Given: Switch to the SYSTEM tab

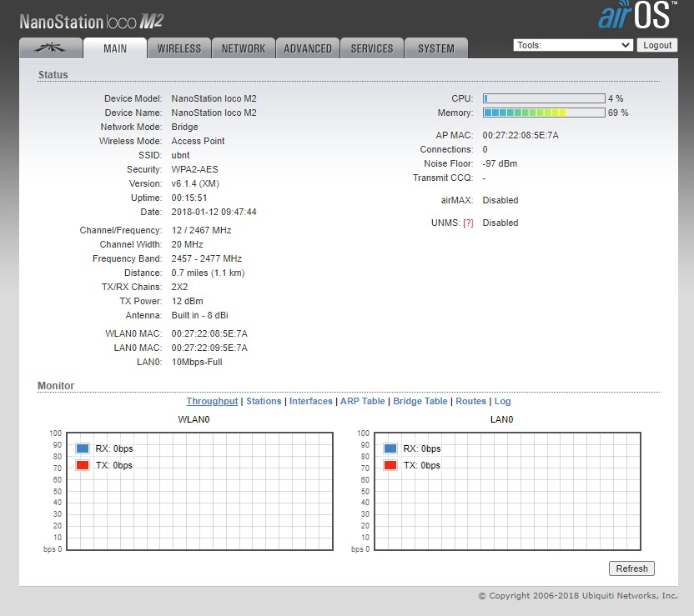Looking at the screenshot, I should 436,48.
